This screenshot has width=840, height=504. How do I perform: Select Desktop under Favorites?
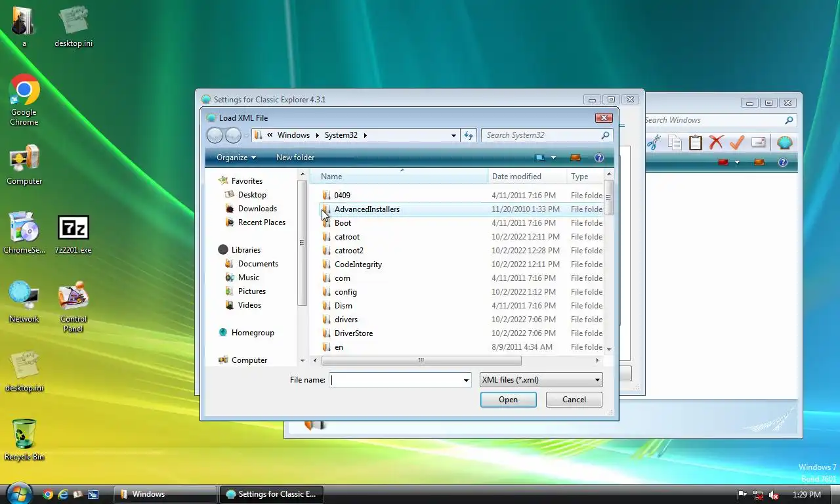(252, 195)
